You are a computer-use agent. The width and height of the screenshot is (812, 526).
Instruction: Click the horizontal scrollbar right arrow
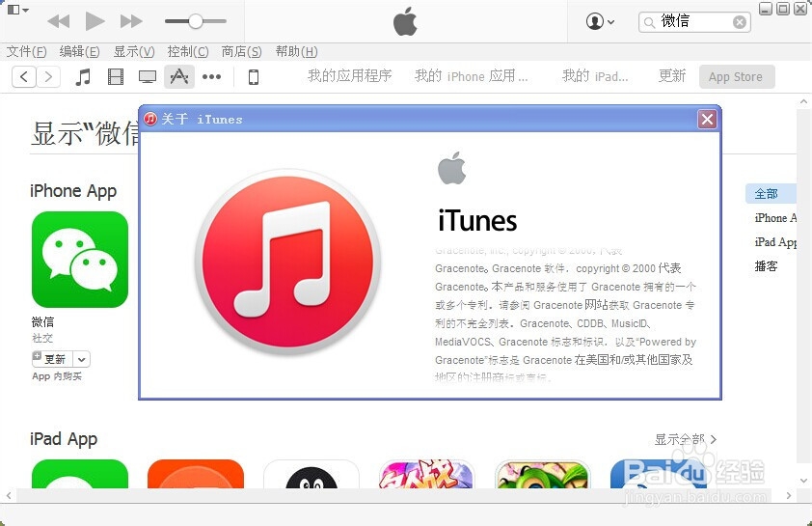[x=789, y=496]
